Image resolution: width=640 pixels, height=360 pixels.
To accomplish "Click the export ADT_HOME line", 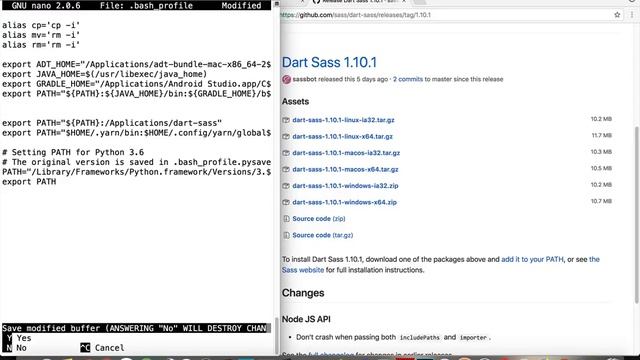I will [x=136, y=64].
